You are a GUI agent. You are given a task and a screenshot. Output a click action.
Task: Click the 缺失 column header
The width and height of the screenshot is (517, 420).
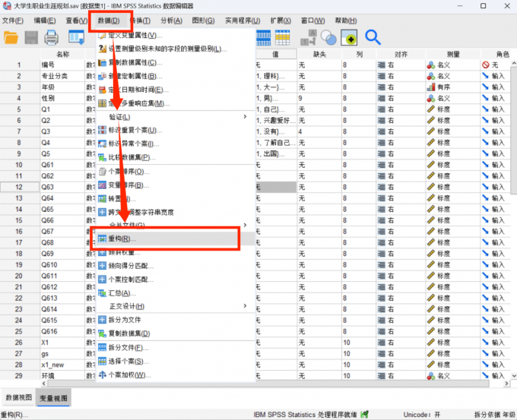pos(319,54)
